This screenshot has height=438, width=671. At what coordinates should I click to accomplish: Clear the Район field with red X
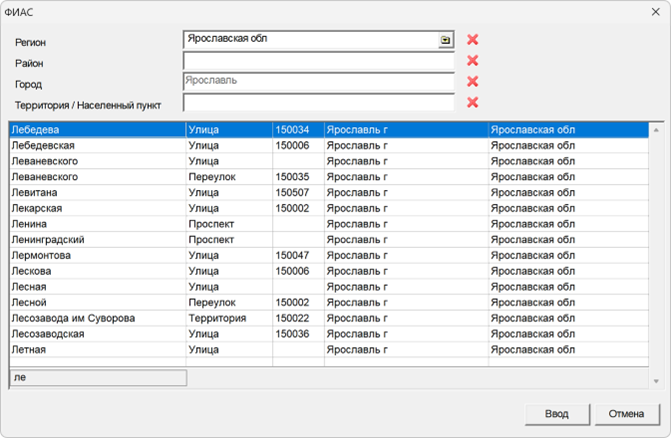(x=473, y=61)
